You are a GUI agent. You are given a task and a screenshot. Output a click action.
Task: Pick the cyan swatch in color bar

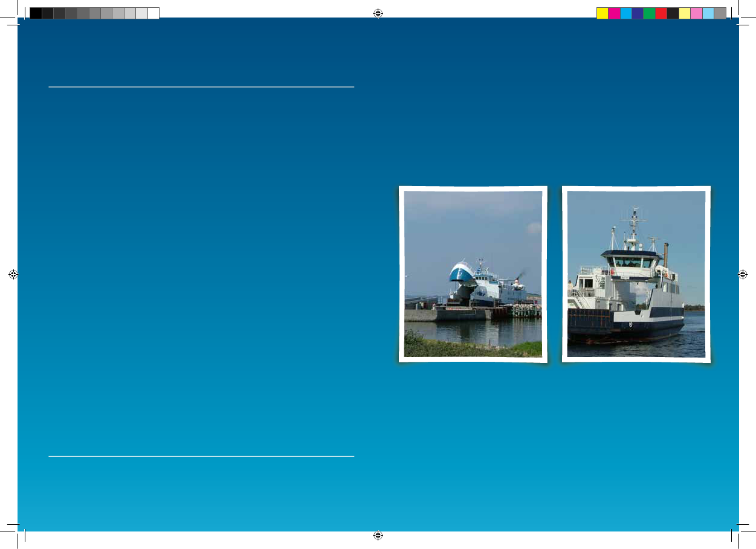[625, 13]
